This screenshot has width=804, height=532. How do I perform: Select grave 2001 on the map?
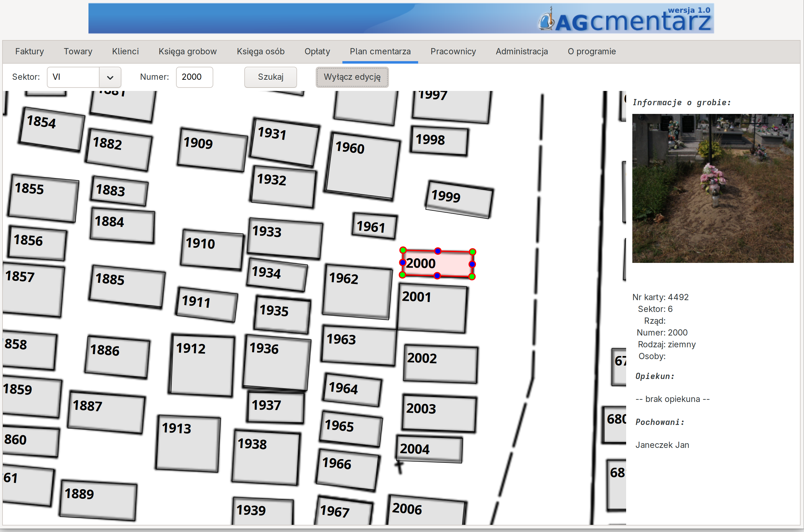coord(431,309)
